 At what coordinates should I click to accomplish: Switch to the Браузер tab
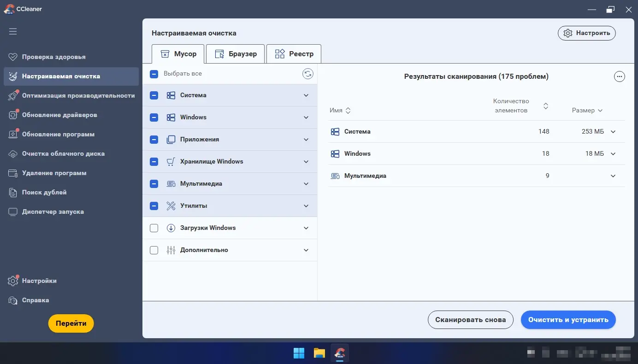tap(235, 54)
